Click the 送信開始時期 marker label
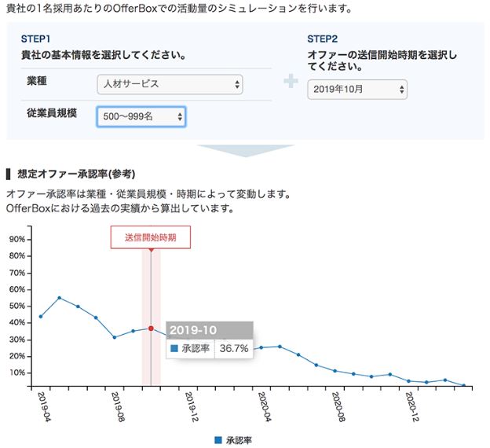The image size is (490, 448). coord(151,237)
